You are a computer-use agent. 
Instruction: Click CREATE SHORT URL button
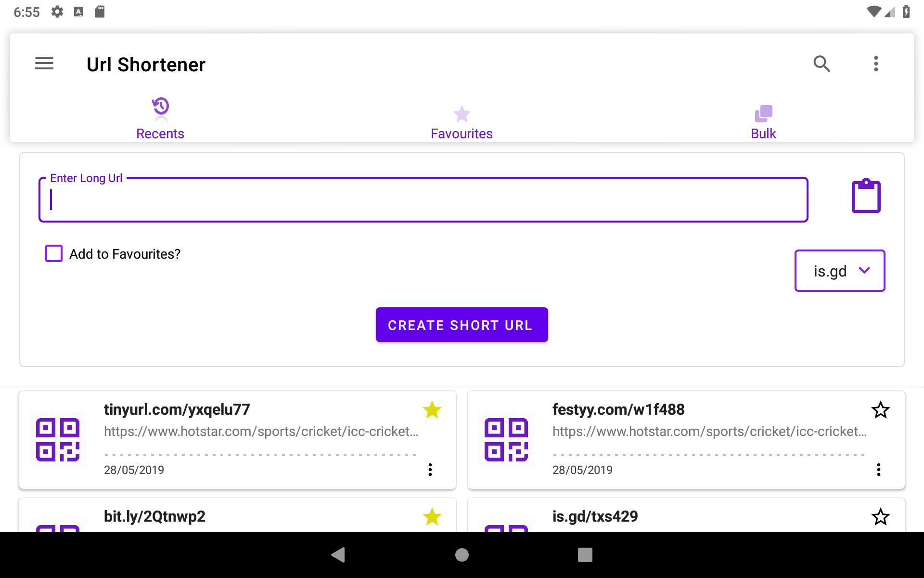(x=462, y=324)
